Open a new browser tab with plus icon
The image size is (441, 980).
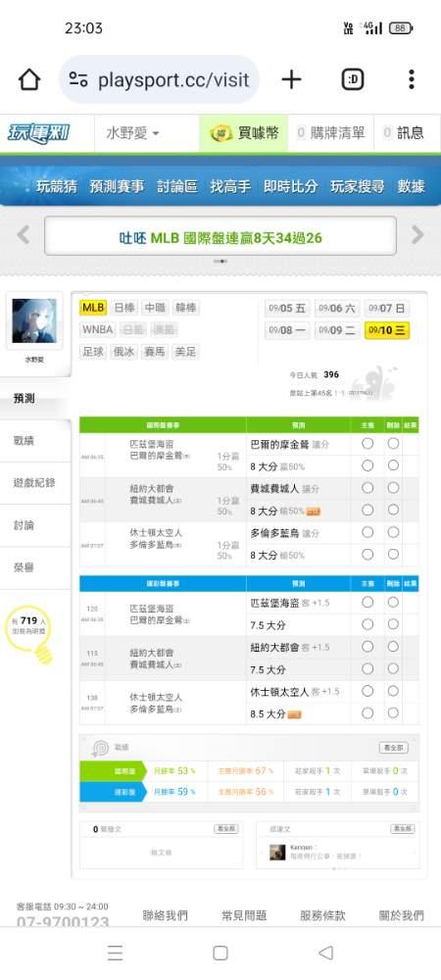[x=291, y=79]
